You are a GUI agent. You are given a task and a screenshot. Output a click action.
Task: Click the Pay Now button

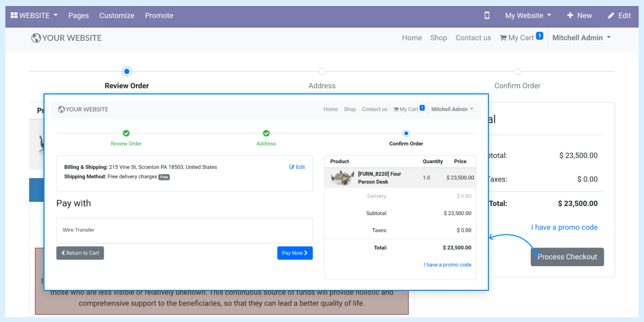(295, 253)
